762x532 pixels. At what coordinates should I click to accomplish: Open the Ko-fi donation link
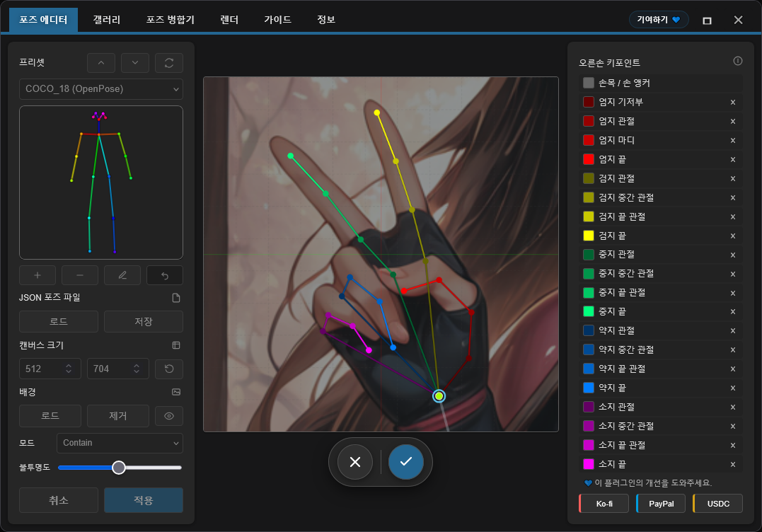point(604,504)
